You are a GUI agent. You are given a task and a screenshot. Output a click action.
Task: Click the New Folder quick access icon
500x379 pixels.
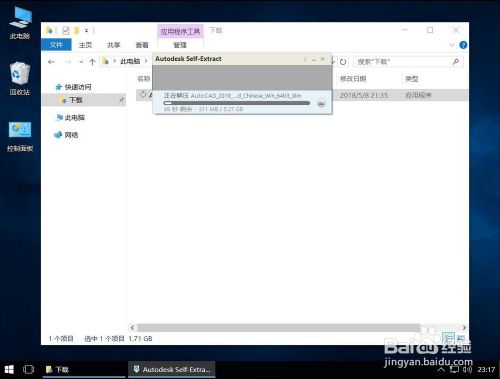[x=77, y=31]
